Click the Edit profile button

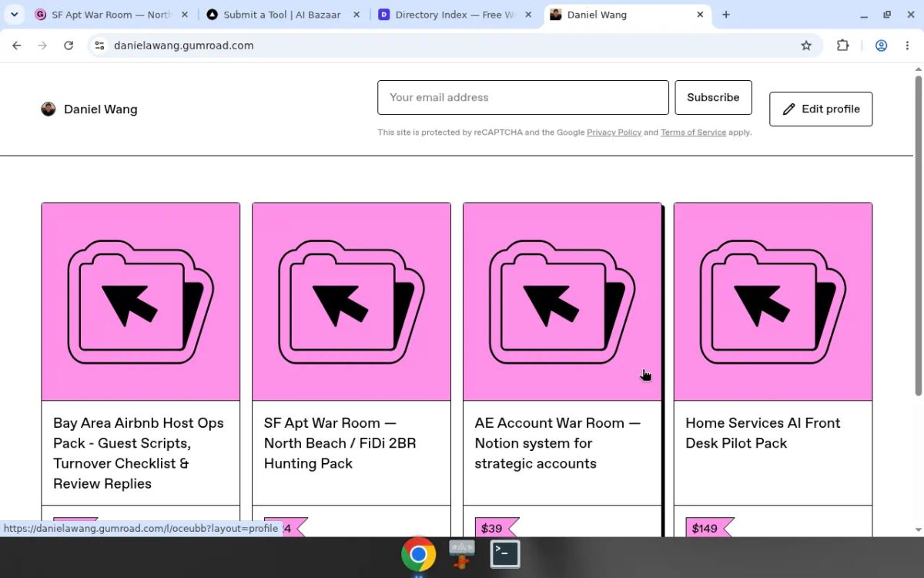tap(821, 109)
